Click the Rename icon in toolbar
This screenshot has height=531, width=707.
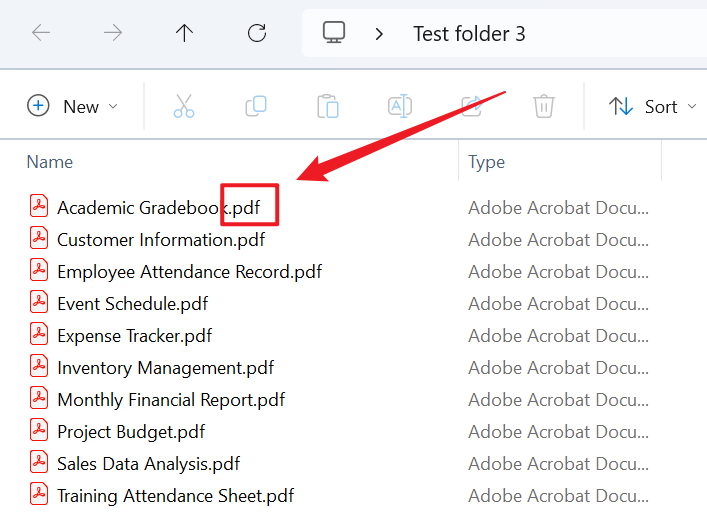400,106
